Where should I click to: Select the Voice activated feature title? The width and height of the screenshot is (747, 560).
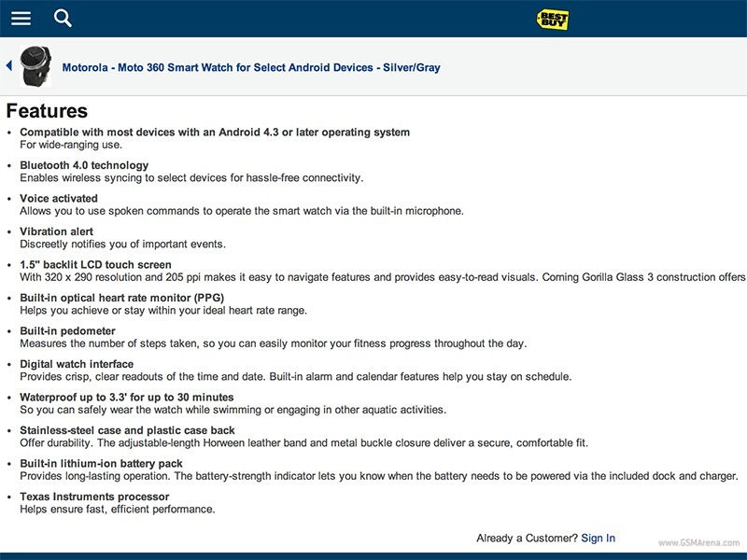click(x=59, y=199)
